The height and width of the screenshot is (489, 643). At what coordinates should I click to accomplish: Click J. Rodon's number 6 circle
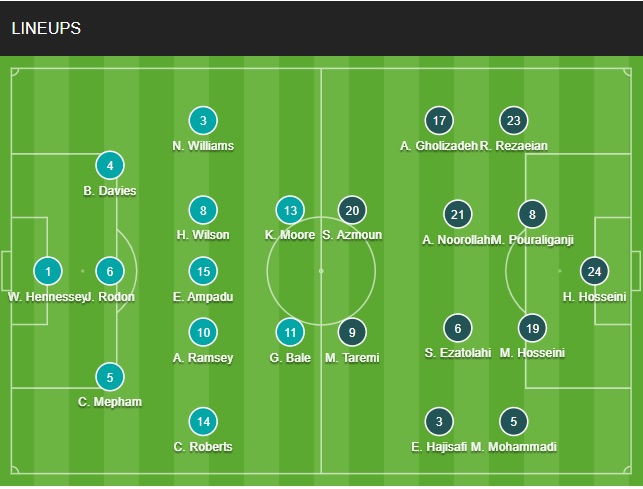tap(110, 271)
